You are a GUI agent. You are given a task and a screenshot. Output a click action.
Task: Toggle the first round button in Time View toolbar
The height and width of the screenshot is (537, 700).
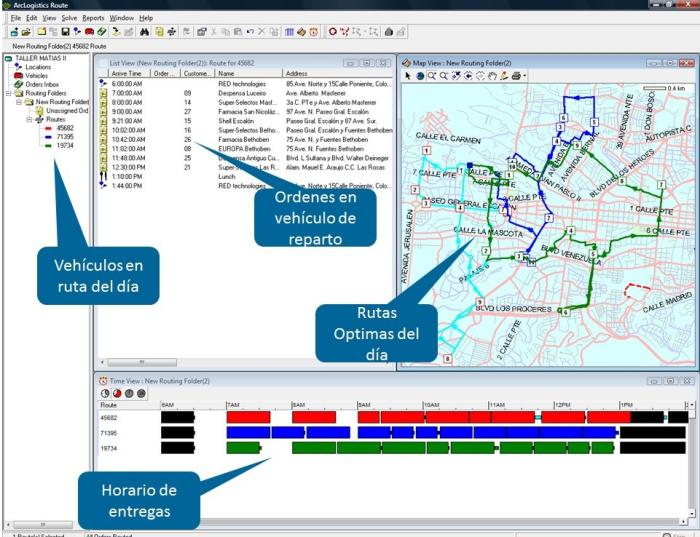coord(107,393)
